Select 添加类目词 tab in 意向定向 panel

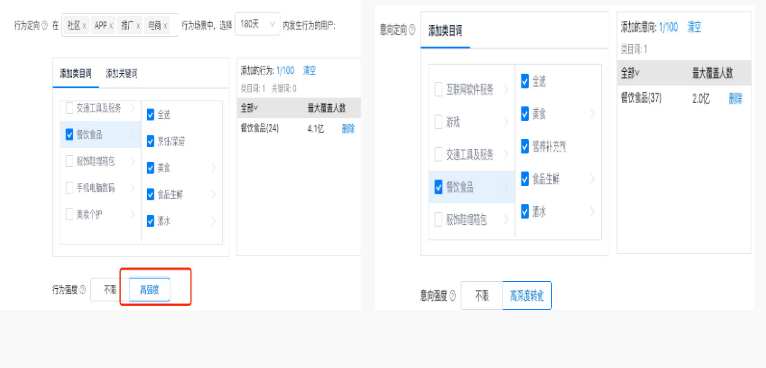(x=445, y=31)
